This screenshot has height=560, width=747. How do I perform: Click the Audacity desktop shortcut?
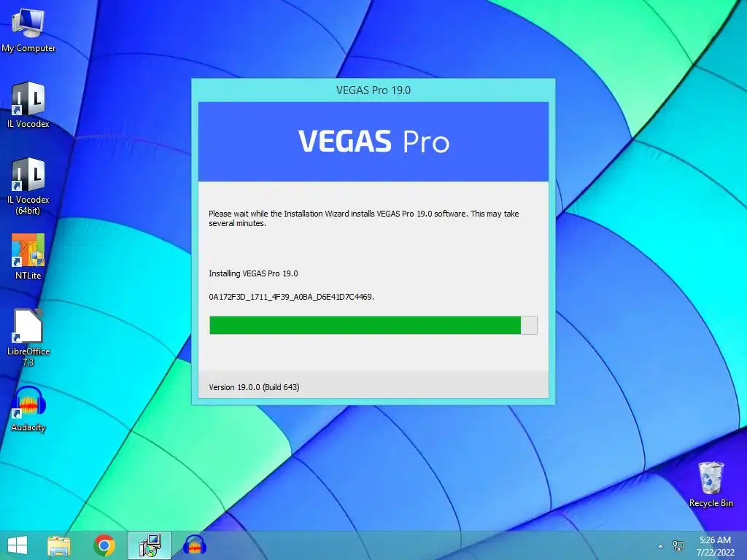28,409
